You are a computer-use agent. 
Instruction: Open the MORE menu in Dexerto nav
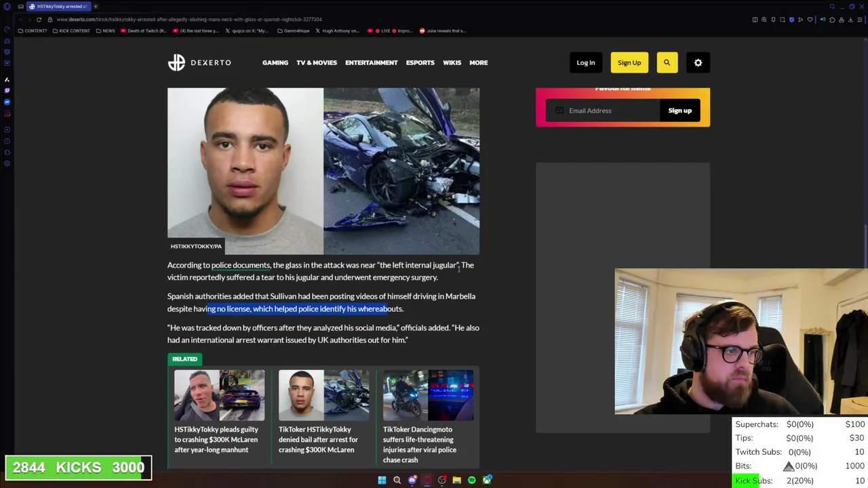point(479,62)
